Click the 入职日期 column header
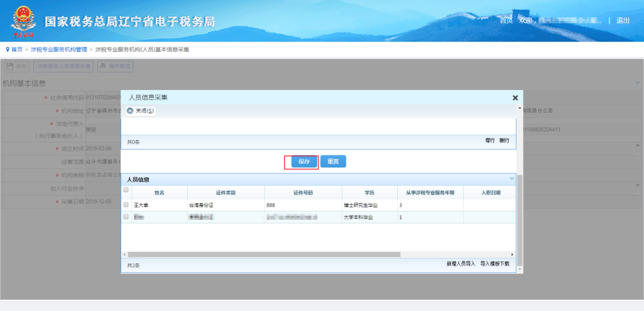The image size is (644, 311). pyautogui.click(x=489, y=192)
